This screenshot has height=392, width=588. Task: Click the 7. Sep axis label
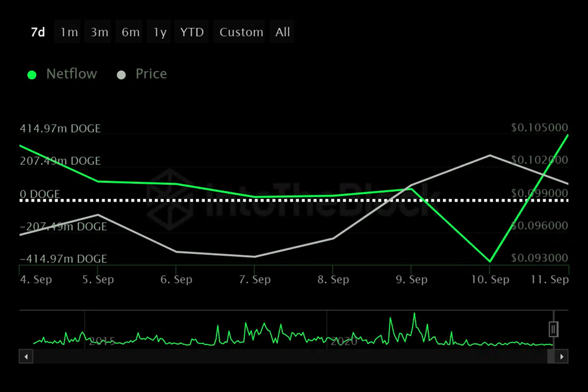coord(255,279)
